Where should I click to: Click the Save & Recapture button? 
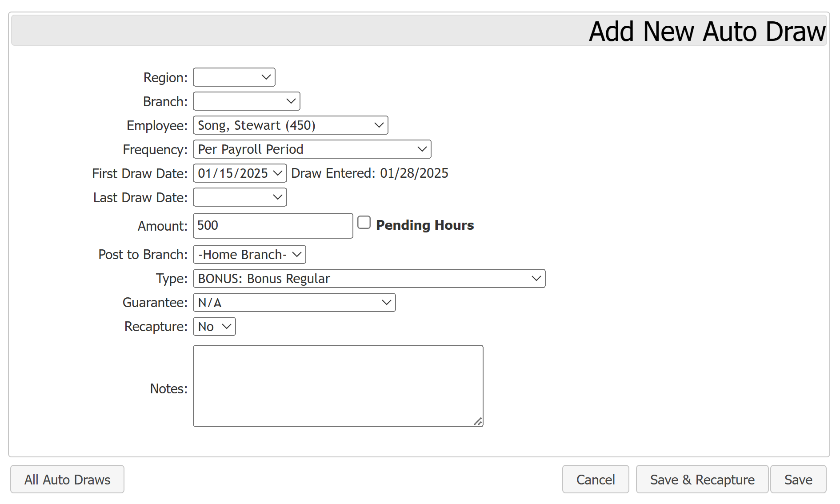[702, 480]
